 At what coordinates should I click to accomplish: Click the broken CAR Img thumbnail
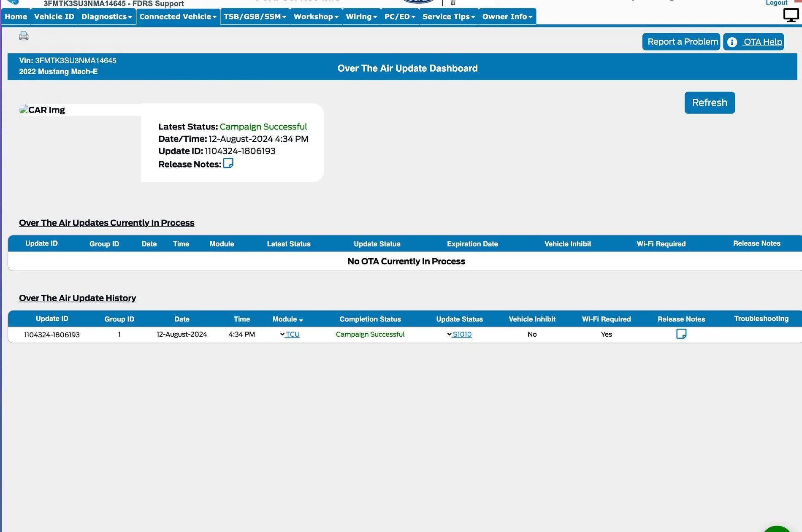tap(42, 110)
